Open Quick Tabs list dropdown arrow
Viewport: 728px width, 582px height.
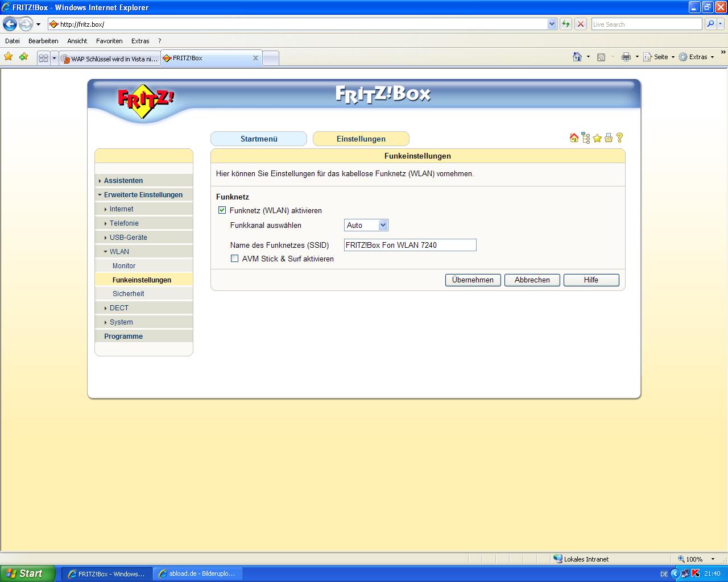tap(55, 58)
